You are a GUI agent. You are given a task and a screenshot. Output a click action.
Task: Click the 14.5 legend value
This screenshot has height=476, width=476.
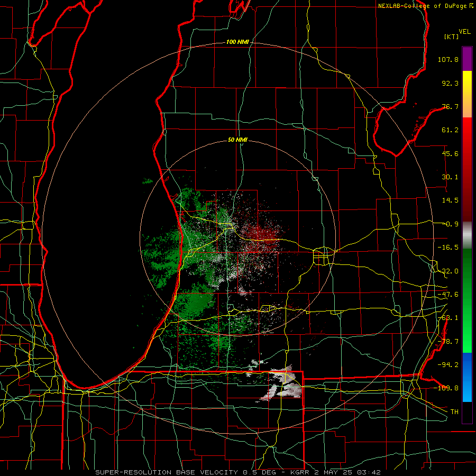coord(450,200)
